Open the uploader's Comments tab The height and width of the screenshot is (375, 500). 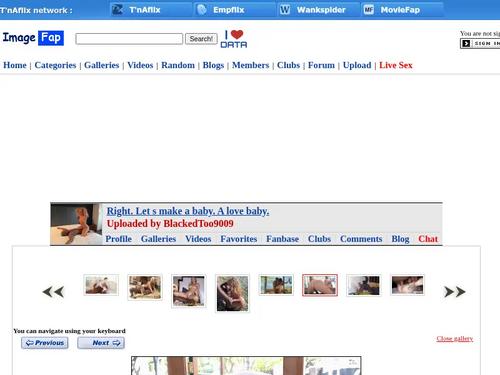point(361,239)
